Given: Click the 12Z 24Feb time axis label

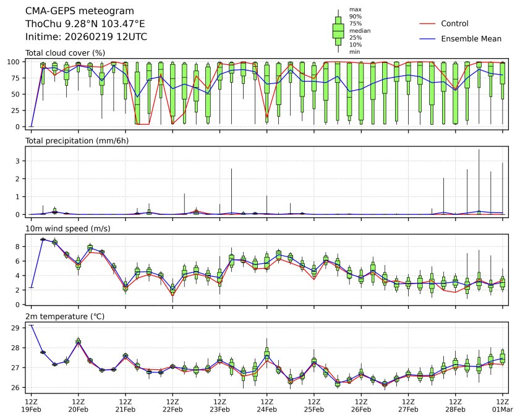Looking at the screenshot, I should pyautogui.click(x=266, y=405).
